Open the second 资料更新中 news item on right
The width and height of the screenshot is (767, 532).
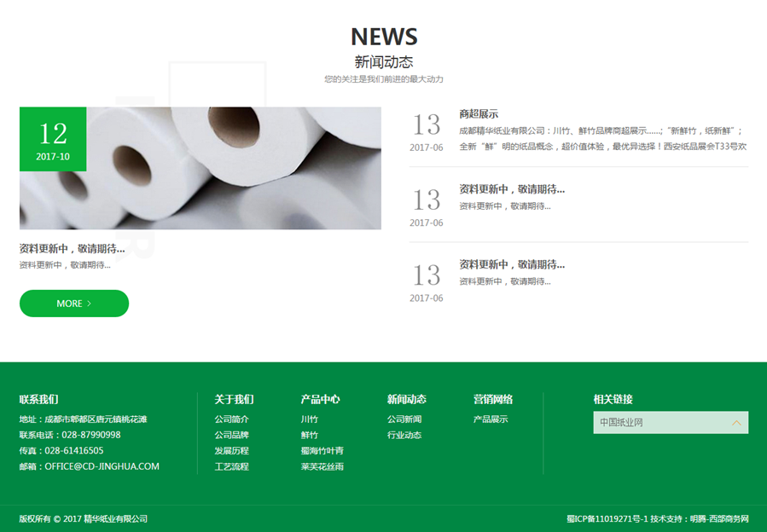click(x=511, y=189)
